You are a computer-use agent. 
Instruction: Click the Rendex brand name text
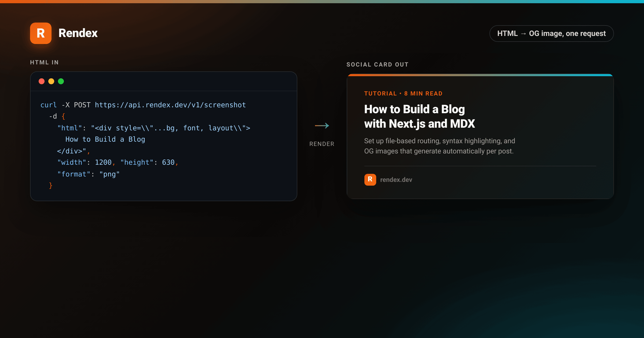point(78,33)
